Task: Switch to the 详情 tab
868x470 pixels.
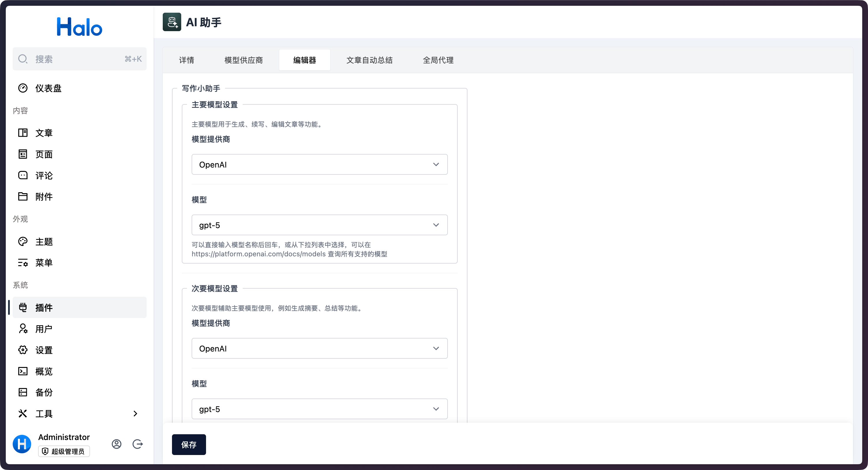Action: 187,60
